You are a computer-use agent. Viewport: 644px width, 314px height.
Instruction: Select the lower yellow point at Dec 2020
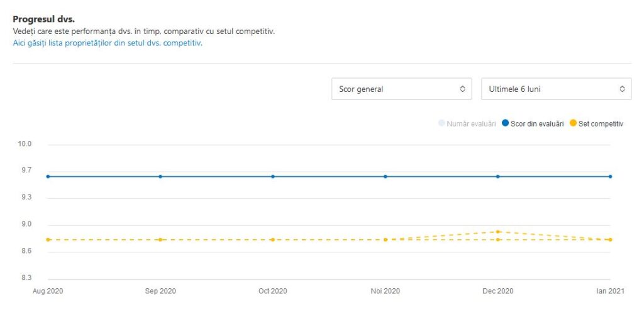tap(498, 240)
